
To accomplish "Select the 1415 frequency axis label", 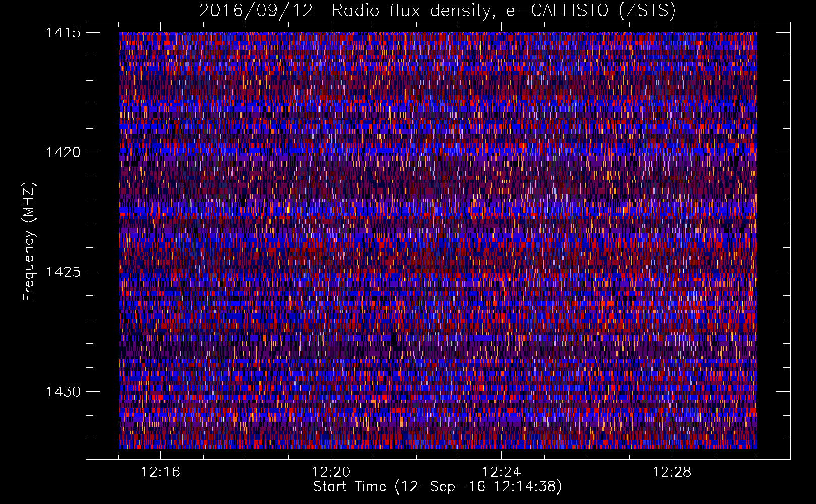I will 63,33.
